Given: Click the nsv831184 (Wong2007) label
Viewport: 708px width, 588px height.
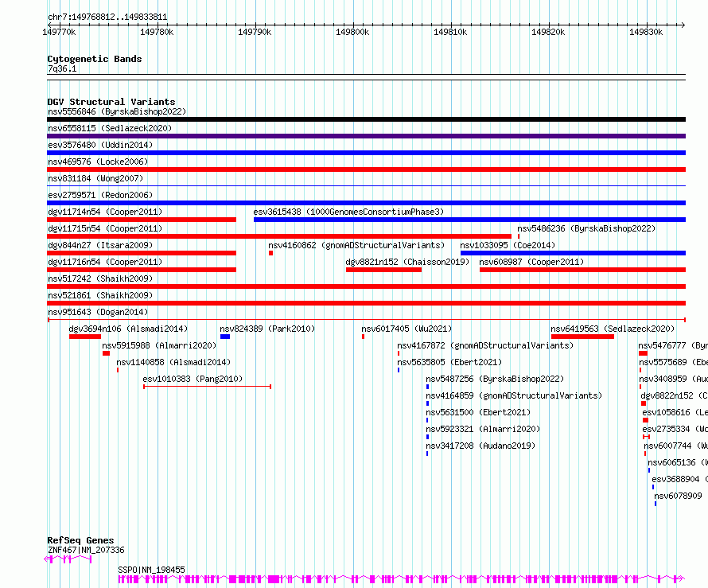Looking at the screenshot, I should click(x=95, y=178).
